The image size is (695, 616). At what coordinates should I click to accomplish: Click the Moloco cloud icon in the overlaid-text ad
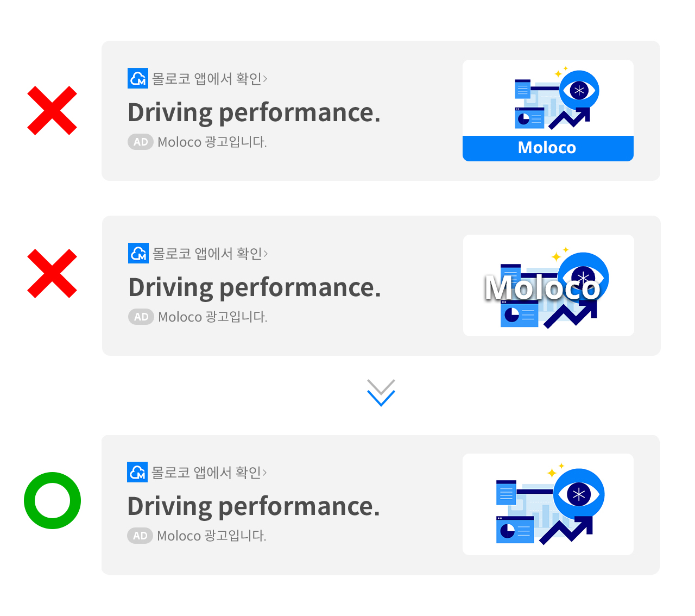(138, 253)
